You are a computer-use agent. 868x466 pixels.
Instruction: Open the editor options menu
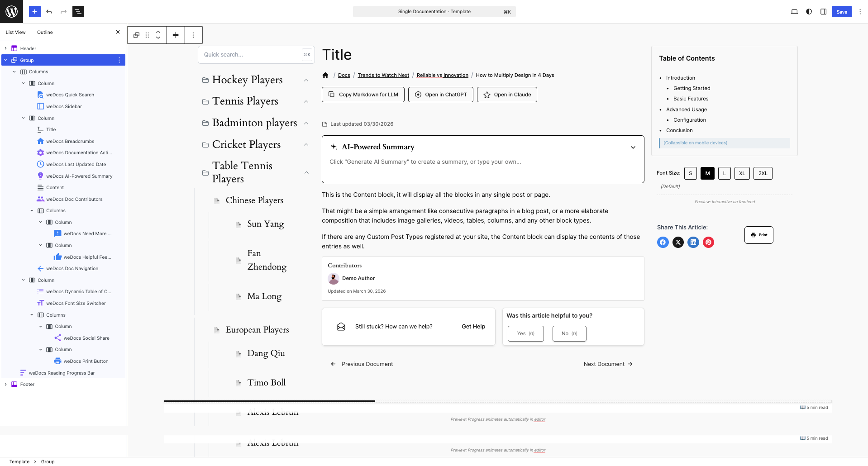point(859,11)
